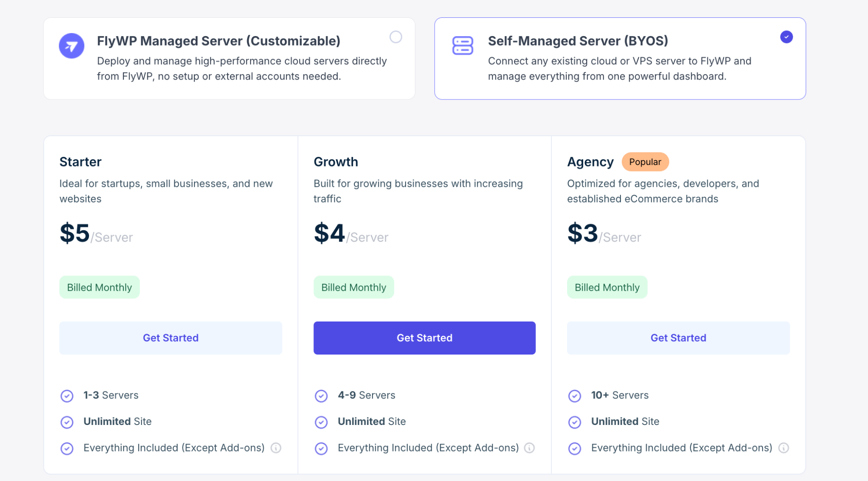Screen dimensions: 868x481
Task: Select Self-Managed Server radio button
Action: (786, 37)
